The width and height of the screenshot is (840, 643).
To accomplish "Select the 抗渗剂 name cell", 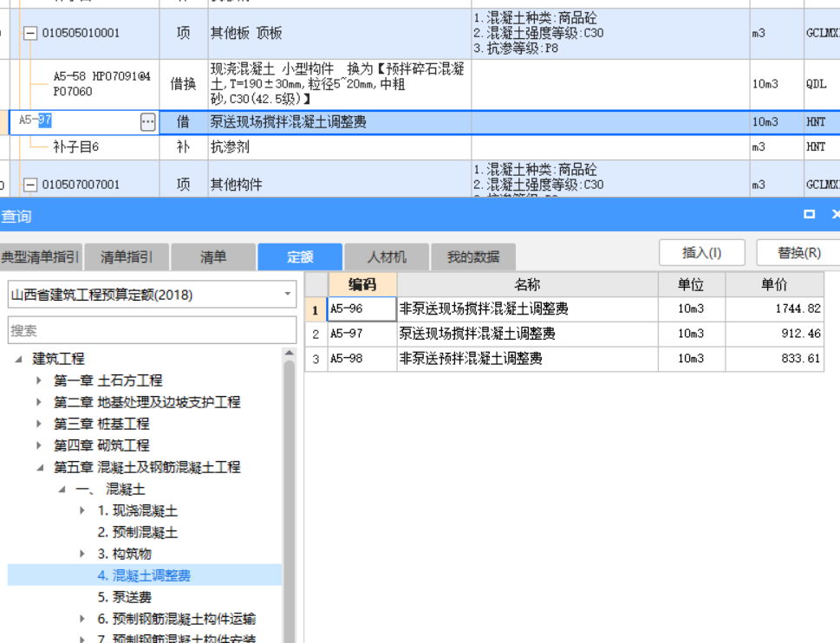I will click(340, 146).
